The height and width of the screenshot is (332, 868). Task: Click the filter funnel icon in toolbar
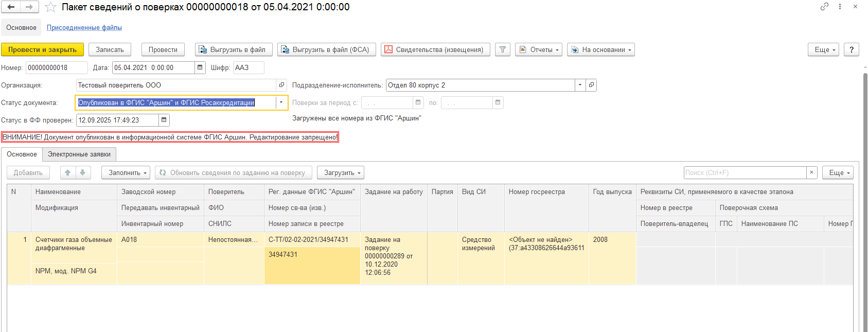click(x=503, y=50)
